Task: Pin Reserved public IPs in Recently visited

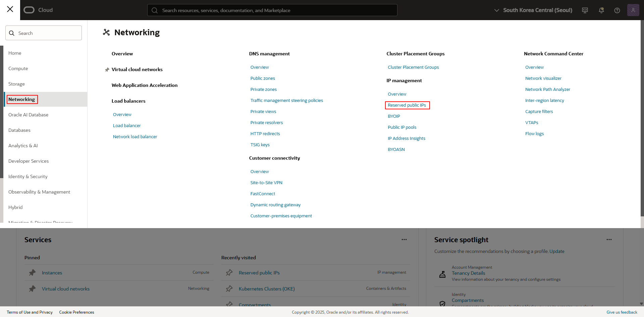Action: [229, 273]
